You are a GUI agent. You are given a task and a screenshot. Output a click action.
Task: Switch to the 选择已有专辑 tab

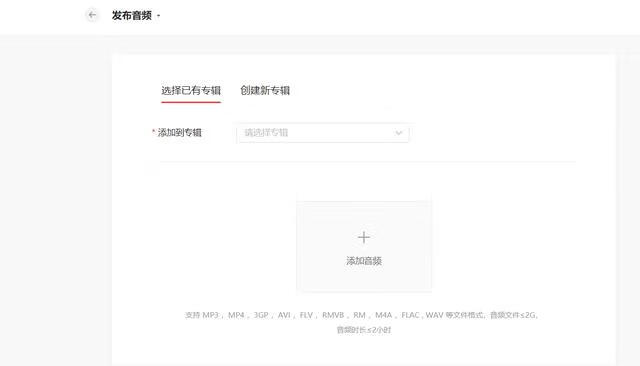point(191,90)
